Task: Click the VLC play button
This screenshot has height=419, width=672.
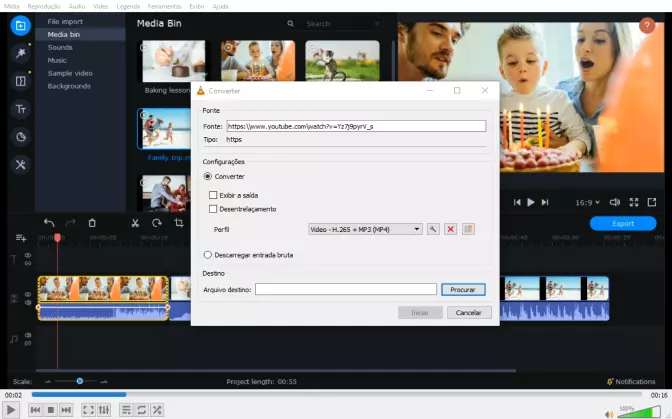Action: 11,410
